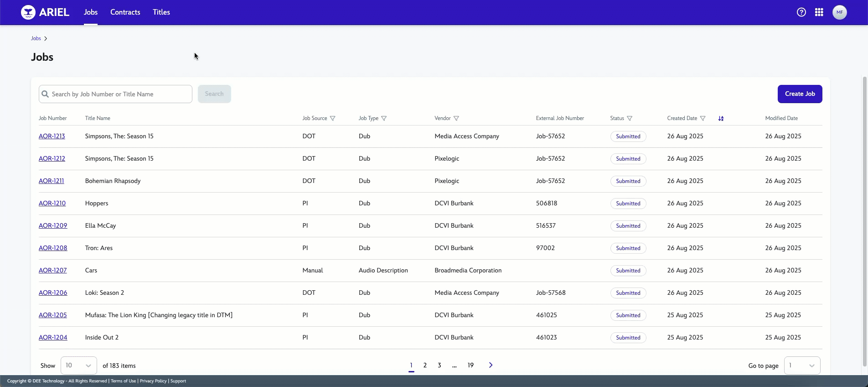Click external job number 506818
Image resolution: width=868 pixels, height=387 pixels.
tap(547, 204)
